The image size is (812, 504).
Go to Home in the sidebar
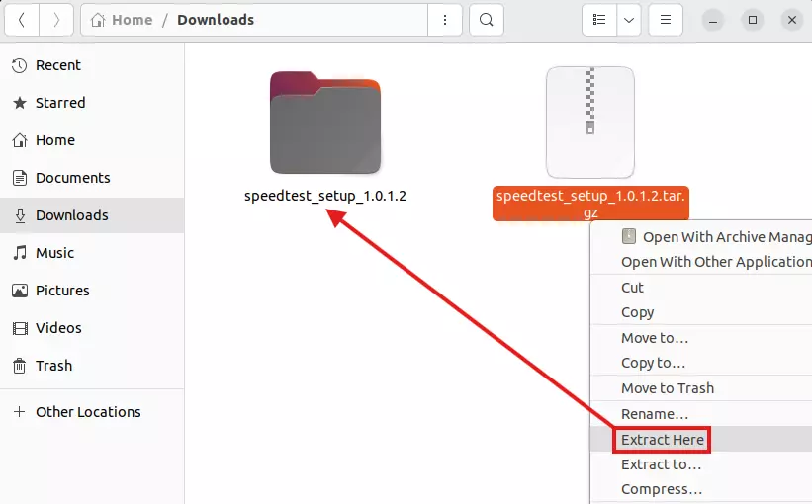[92, 140]
